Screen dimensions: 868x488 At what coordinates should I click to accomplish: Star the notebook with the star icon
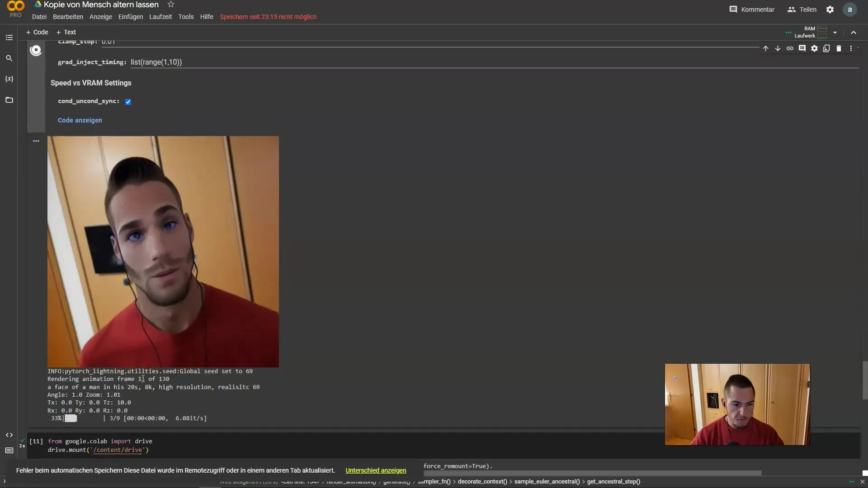point(171,5)
